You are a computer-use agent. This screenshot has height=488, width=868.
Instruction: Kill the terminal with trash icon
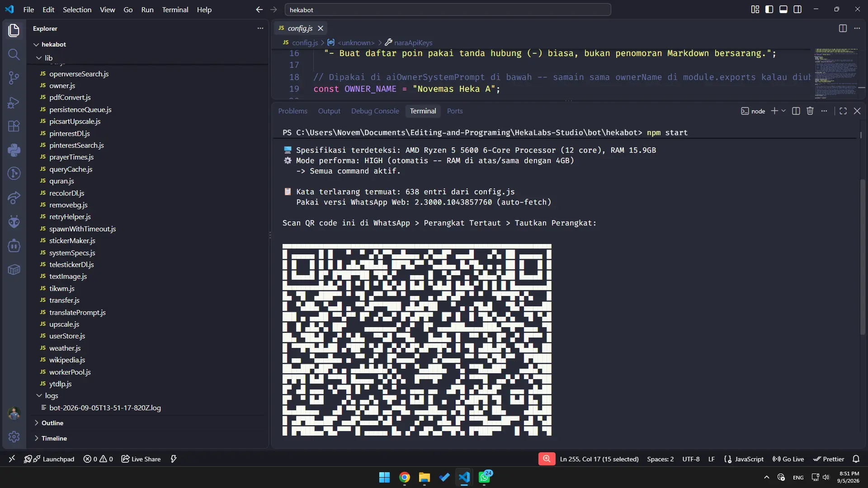[810, 111]
